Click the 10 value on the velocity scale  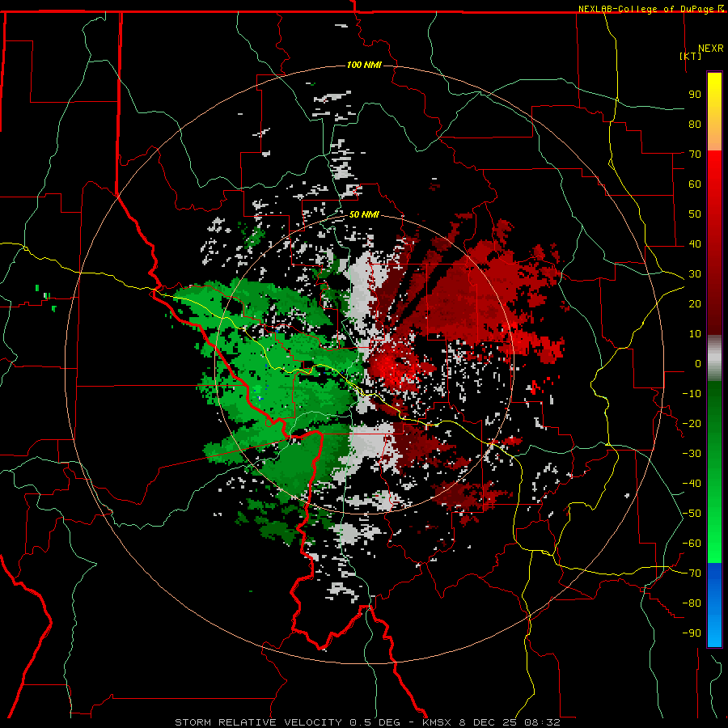tap(695, 334)
